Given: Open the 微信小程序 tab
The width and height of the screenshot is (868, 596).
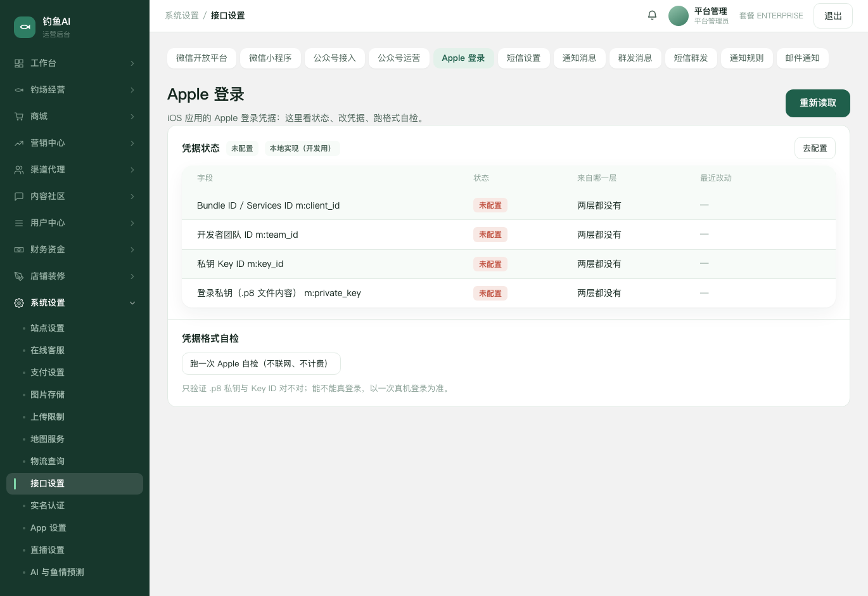Looking at the screenshot, I should (x=271, y=58).
